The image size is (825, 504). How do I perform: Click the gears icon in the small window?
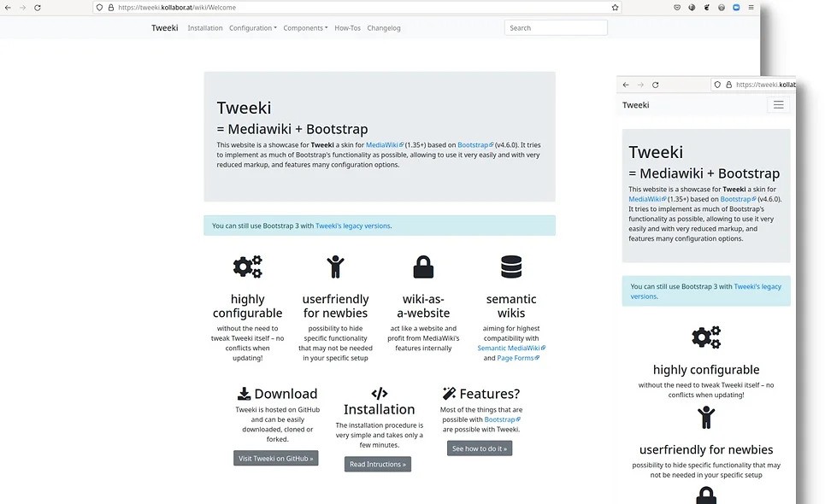706,337
